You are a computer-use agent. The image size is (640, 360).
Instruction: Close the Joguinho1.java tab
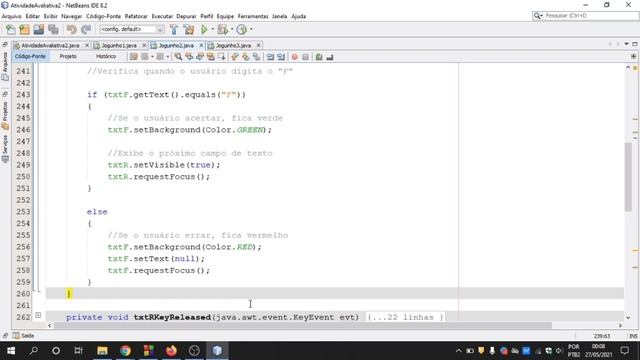pyautogui.click(x=144, y=45)
